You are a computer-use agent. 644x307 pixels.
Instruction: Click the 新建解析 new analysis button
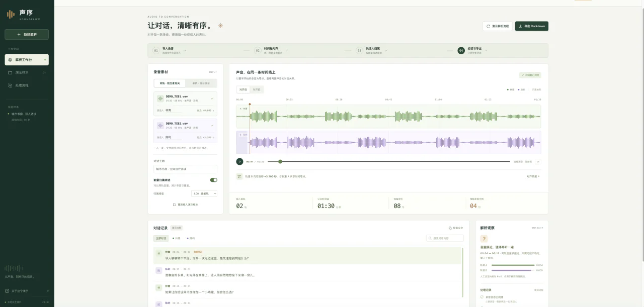pyautogui.click(x=27, y=35)
